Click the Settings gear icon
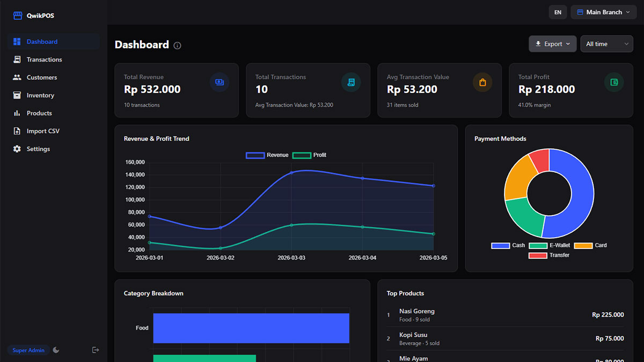Image resolution: width=644 pixels, height=362 pixels. (x=17, y=149)
